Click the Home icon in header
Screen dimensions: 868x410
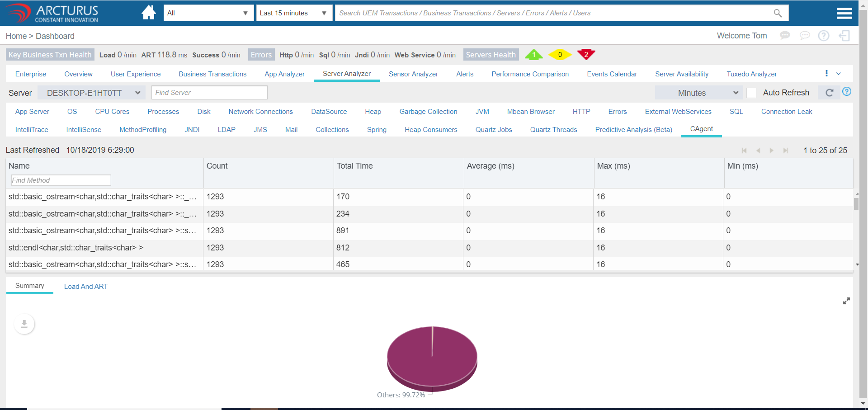148,13
